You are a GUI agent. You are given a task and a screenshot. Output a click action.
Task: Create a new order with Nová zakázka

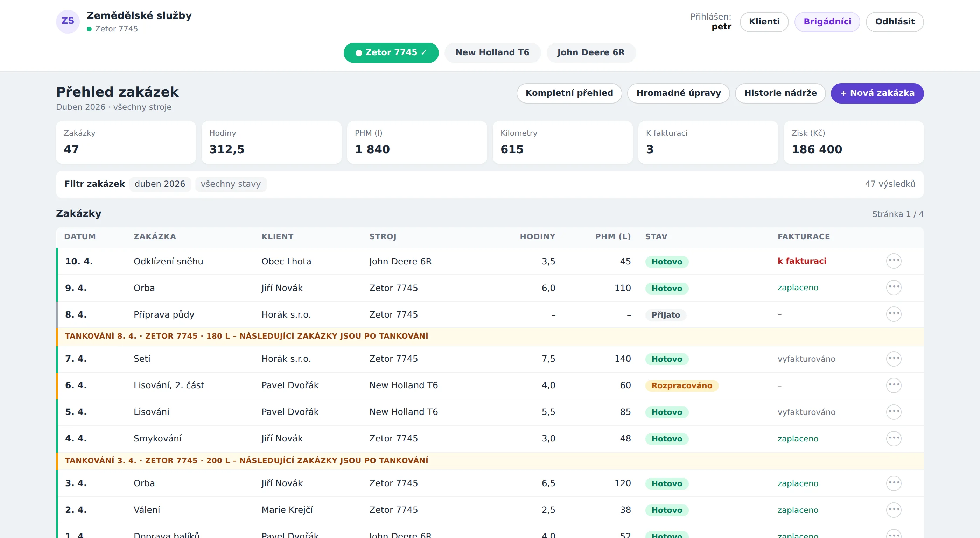[877, 93]
